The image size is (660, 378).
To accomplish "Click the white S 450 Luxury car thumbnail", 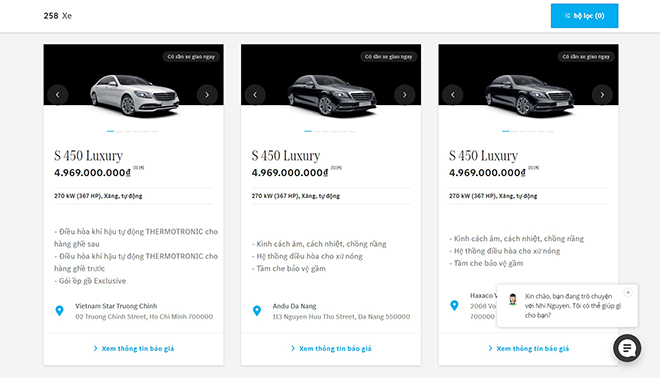I will click(135, 96).
